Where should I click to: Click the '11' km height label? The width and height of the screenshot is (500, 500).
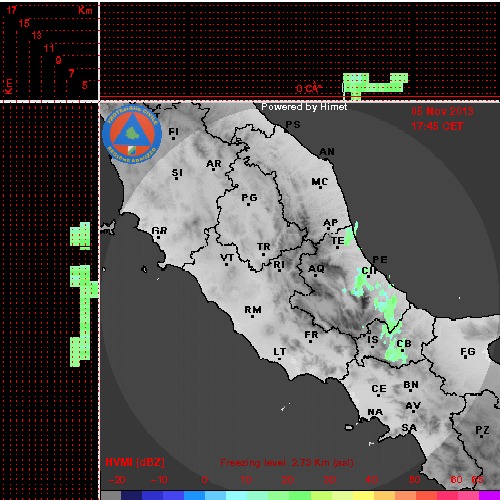(49, 48)
